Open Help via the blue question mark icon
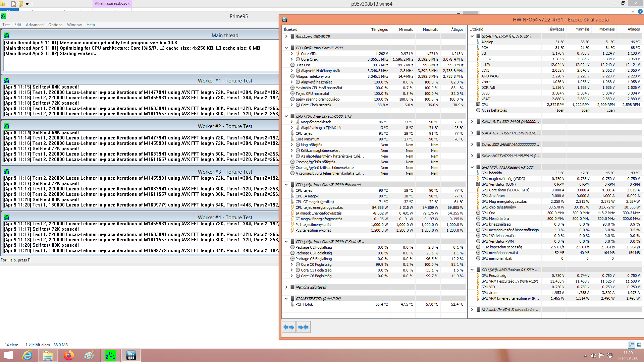Image resolution: width=644 pixels, height=362 pixels. pos(640,11)
